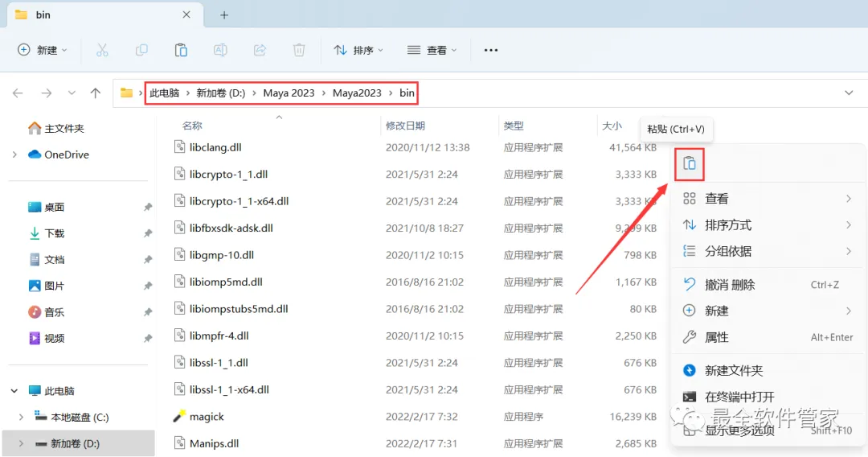Open 新建 submenu in context menu
The image size is (868, 457).
click(x=768, y=311)
